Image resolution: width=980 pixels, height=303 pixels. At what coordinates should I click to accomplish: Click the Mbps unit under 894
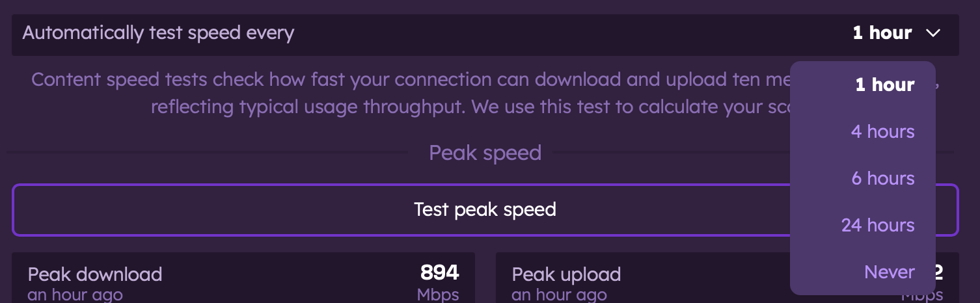pyautogui.click(x=438, y=295)
